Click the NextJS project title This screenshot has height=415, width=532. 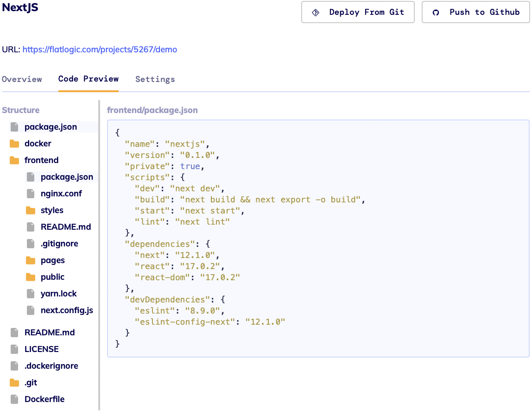[20, 7]
